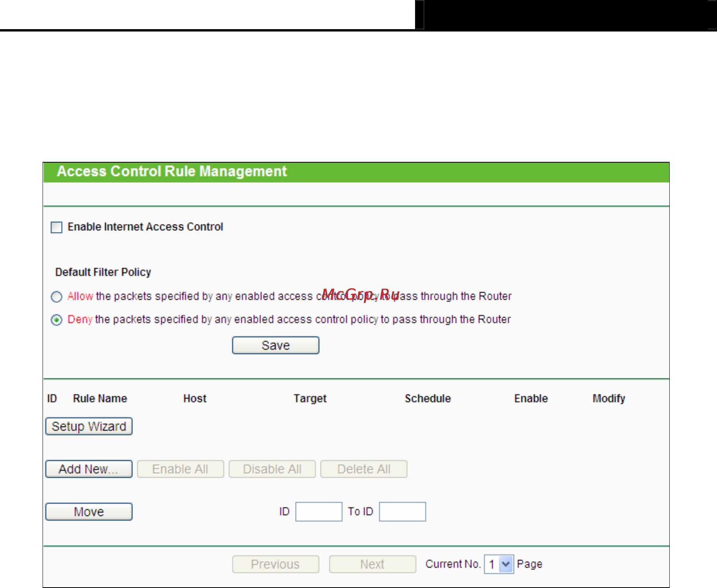Click the Enable All button

point(181,469)
